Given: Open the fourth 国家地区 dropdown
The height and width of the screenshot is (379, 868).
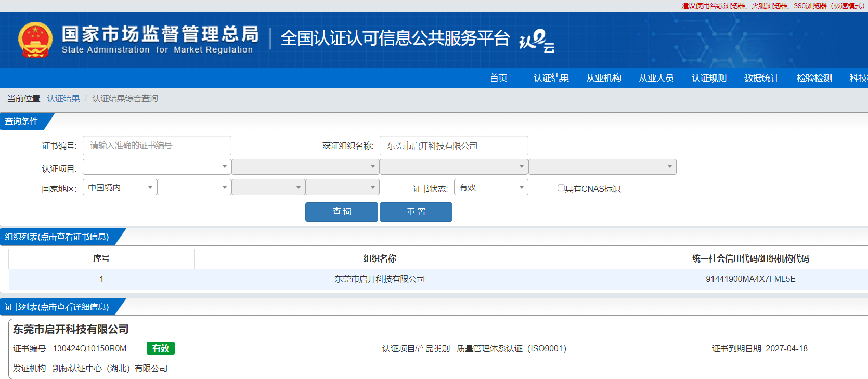Looking at the screenshot, I should pyautogui.click(x=342, y=187).
